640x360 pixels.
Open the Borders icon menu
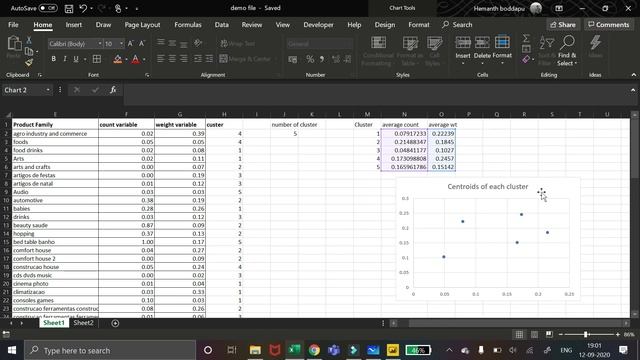(97, 59)
